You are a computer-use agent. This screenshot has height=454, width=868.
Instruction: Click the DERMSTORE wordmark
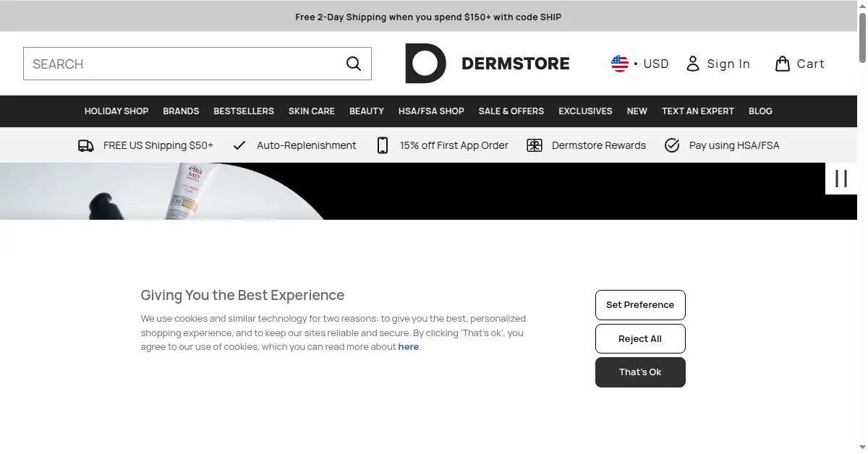click(516, 64)
